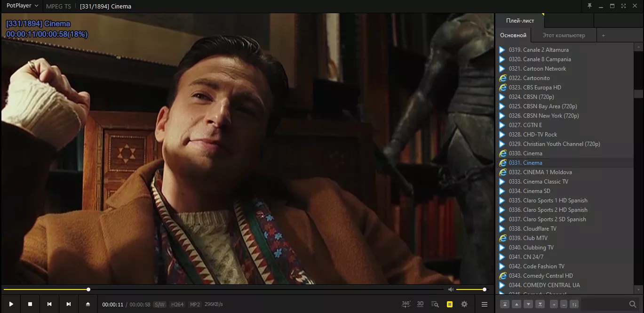Click the elapsed time 00:00:11 display
644x313 pixels.
[x=112, y=305]
